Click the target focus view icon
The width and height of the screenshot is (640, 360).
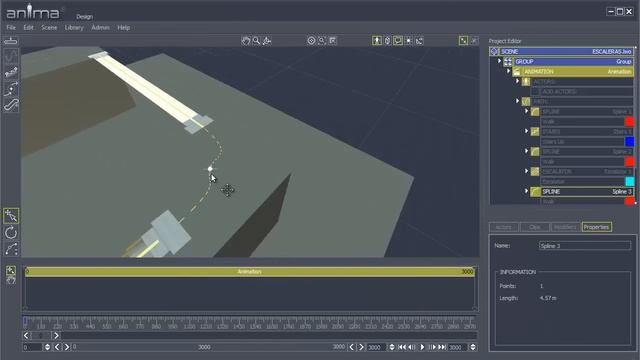point(311,40)
